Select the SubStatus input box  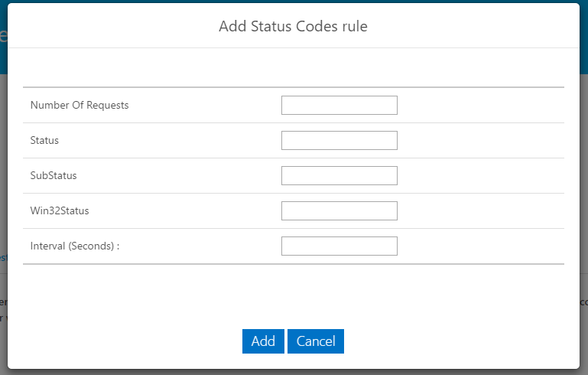339,176
